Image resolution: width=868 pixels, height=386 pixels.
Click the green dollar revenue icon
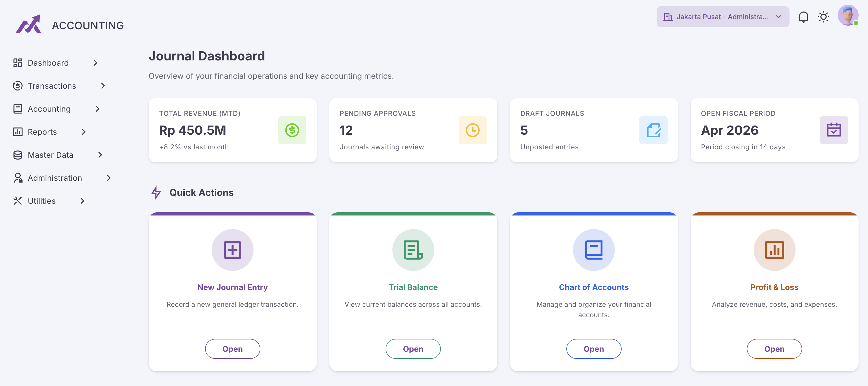click(292, 130)
